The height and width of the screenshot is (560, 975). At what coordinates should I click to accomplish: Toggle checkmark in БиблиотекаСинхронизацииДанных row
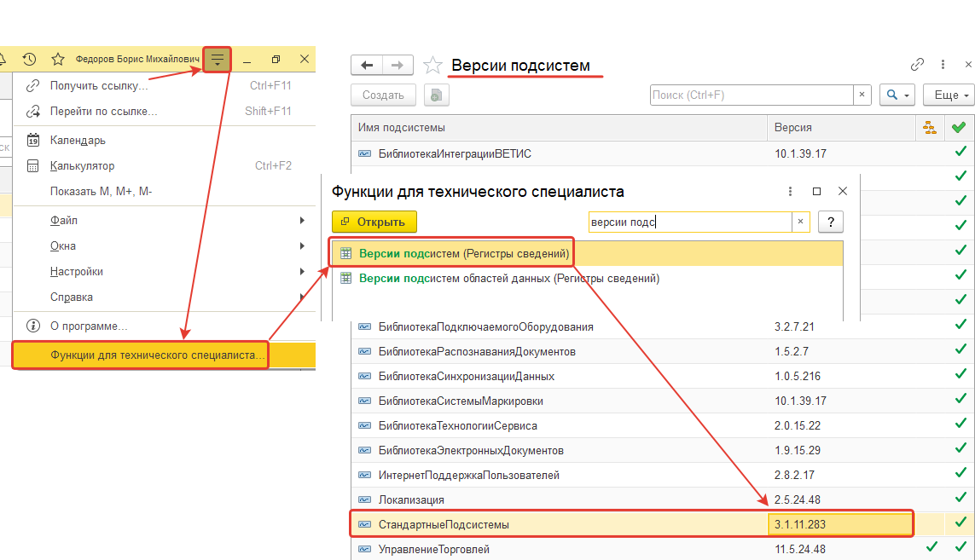tap(960, 374)
